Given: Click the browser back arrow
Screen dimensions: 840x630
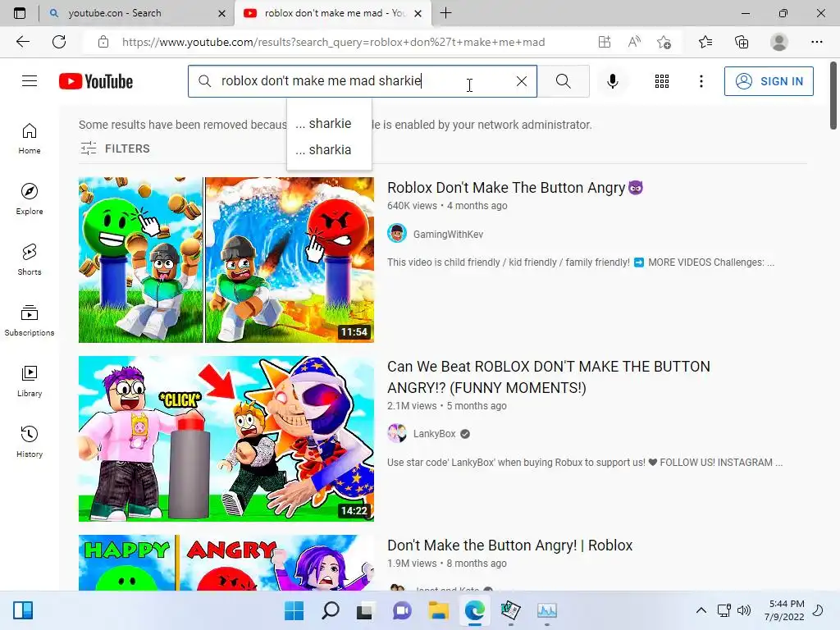Looking at the screenshot, I should pos(22,42).
